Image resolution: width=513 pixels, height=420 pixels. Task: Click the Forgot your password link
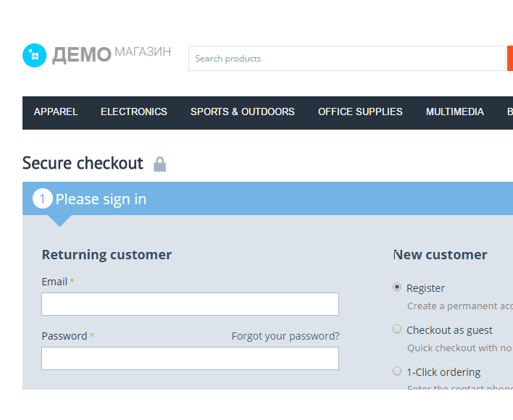[285, 336]
